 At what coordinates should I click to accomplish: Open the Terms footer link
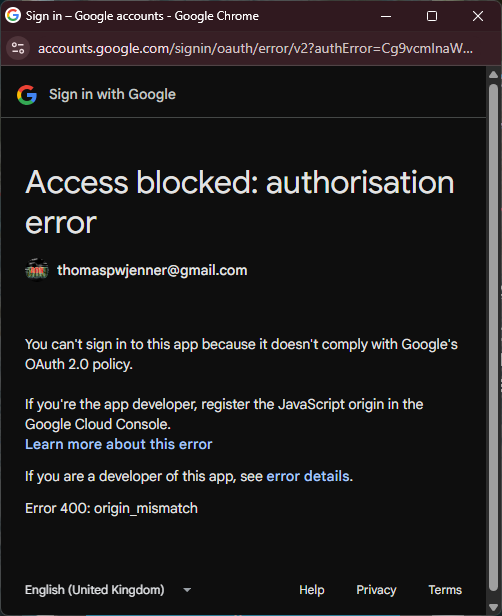point(445,590)
